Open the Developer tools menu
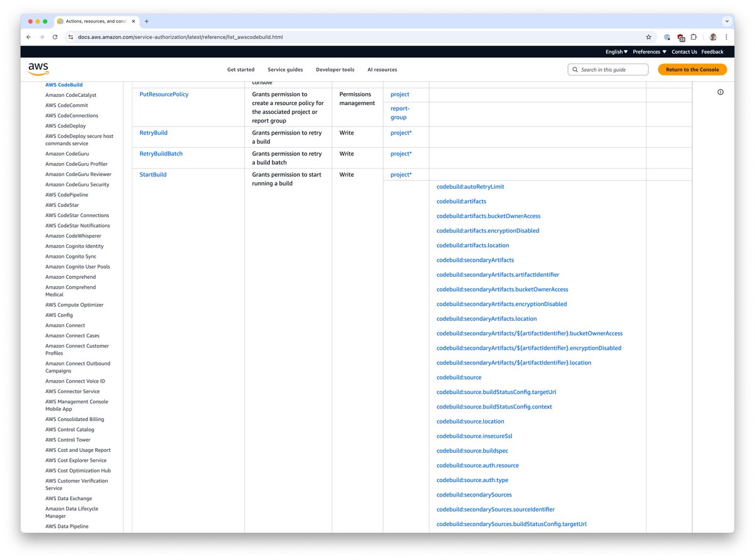 (335, 70)
